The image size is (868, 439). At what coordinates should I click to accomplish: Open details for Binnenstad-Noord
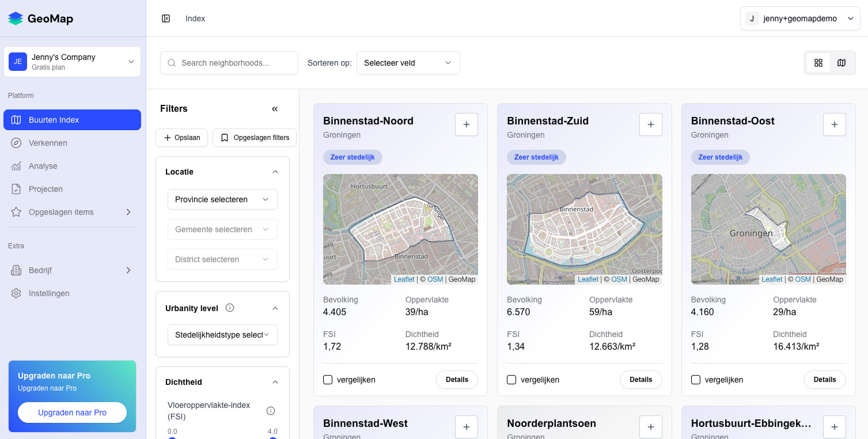[457, 380]
